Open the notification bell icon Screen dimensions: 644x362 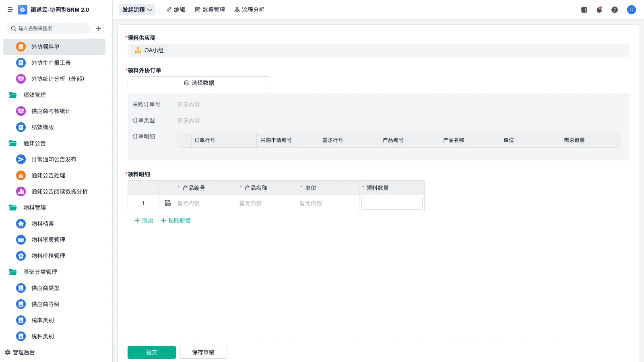coord(599,10)
